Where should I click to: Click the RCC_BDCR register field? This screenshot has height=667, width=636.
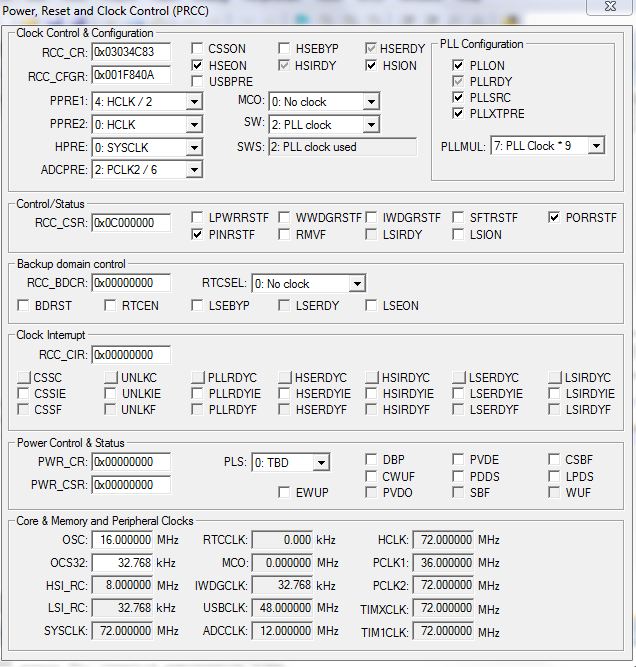tap(131, 283)
